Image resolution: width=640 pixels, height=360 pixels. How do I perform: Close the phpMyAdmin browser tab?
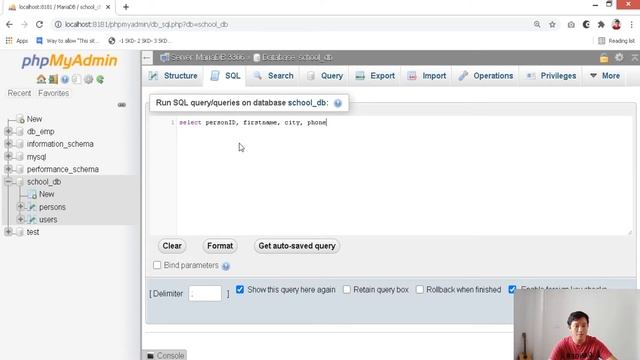click(108, 7)
